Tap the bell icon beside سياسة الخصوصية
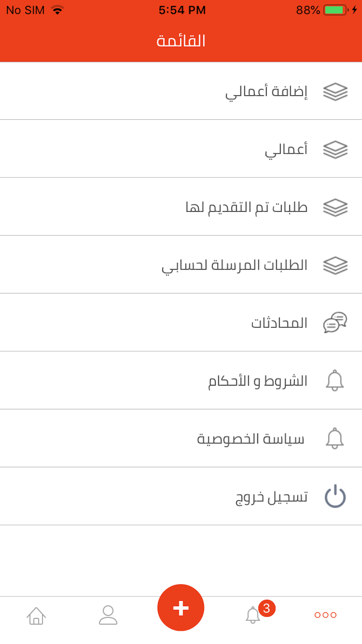The width and height of the screenshot is (362, 644). click(335, 438)
